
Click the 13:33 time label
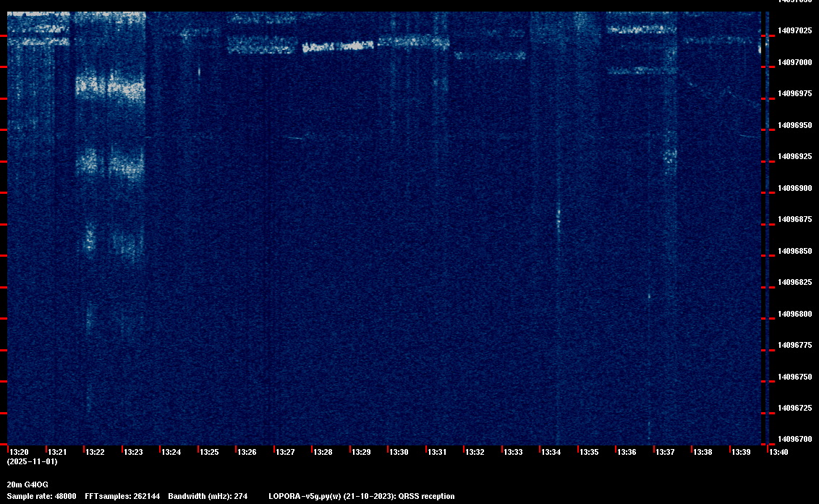pos(513,452)
